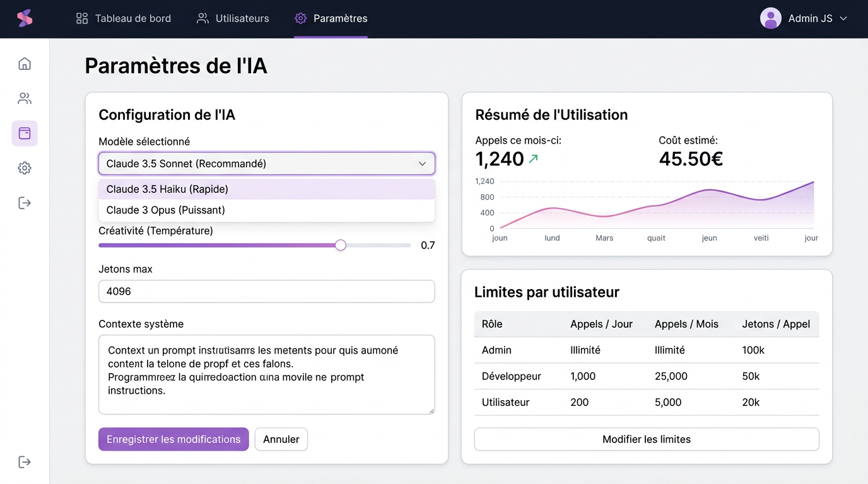Click the Appels / Mois column header
Image resolution: width=868 pixels, height=484 pixels.
(686, 324)
